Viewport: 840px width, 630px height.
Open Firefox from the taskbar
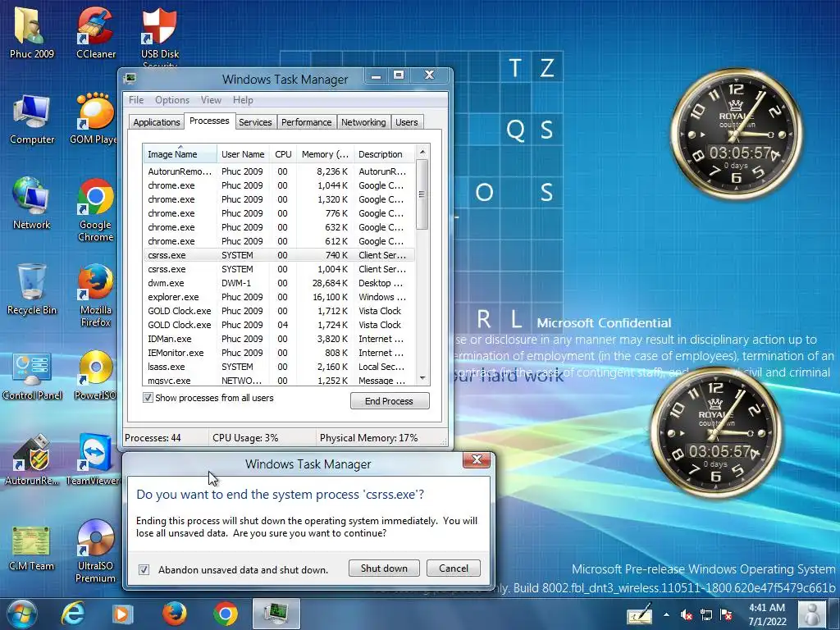(174, 614)
